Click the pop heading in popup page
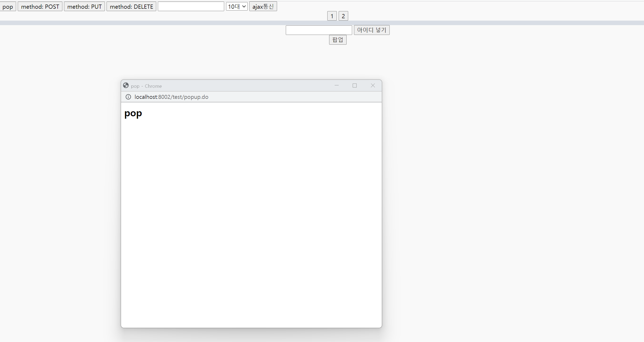The width and height of the screenshot is (644, 342). tap(133, 113)
